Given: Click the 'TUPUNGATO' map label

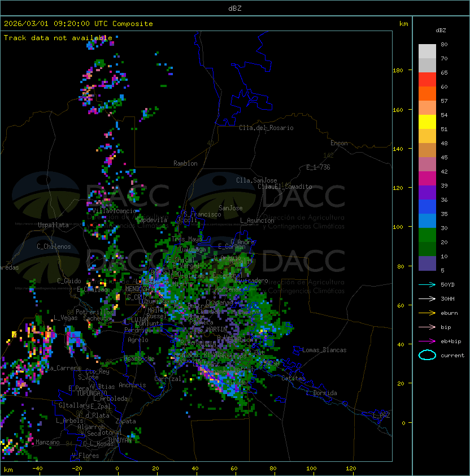Looking at the screenshot, I should (92, 393).
